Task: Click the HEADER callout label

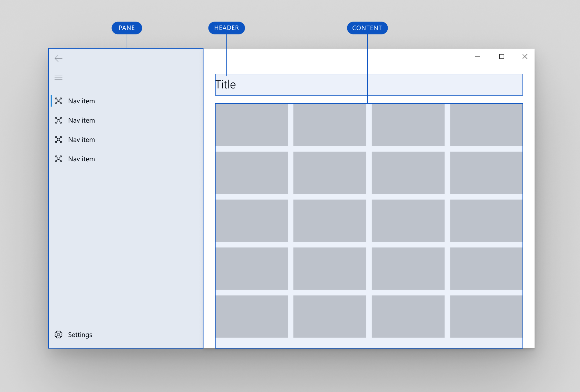Action: click(x=227, y=28)
